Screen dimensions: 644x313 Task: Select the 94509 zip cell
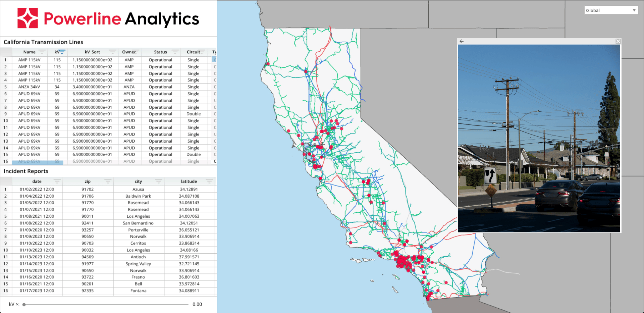coord(88,257)
